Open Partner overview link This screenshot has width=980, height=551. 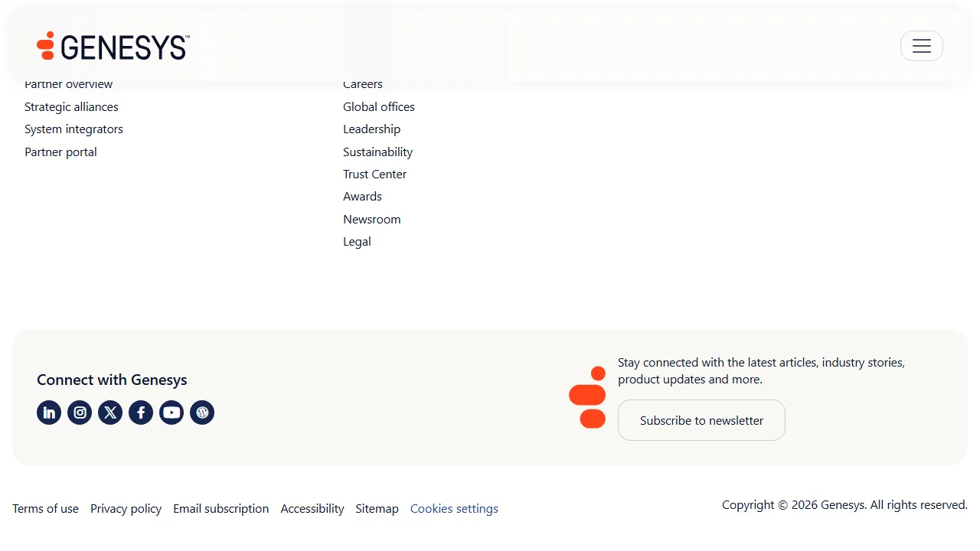coord(69,84)
